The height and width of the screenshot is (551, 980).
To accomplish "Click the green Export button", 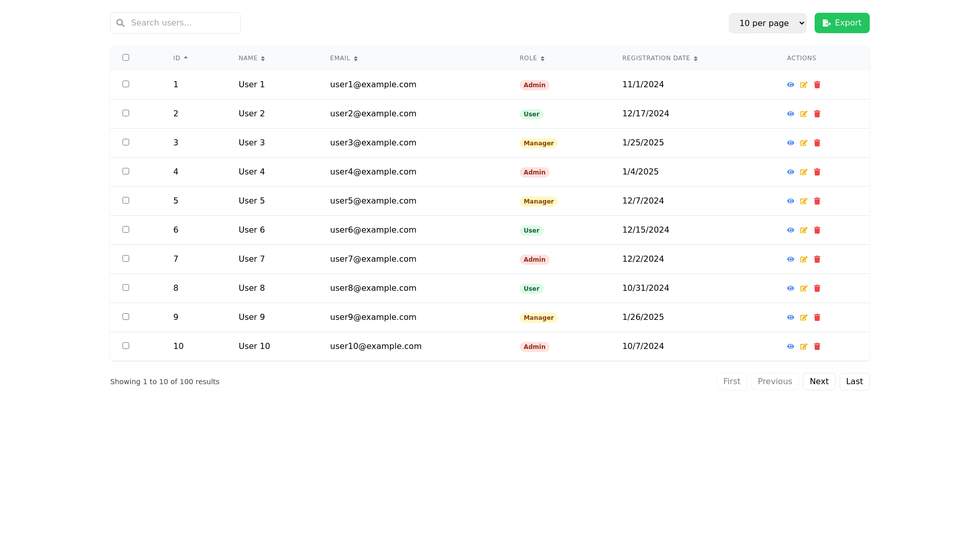I will (842, 23).
